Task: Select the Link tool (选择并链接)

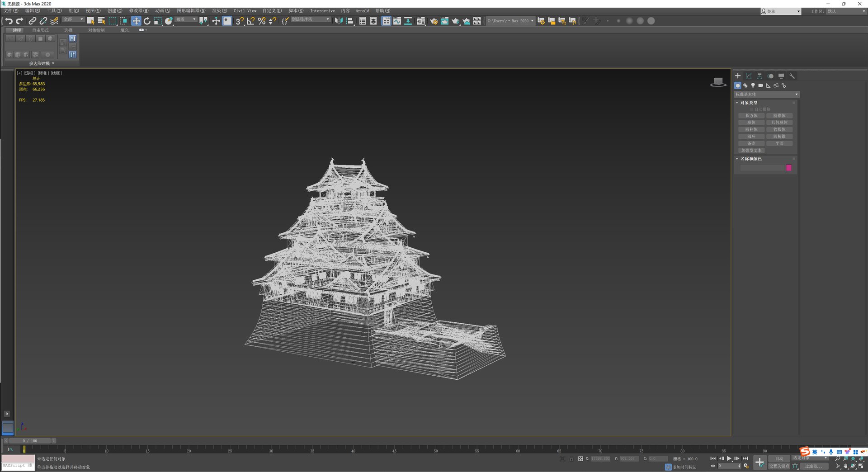Action: 32,21
